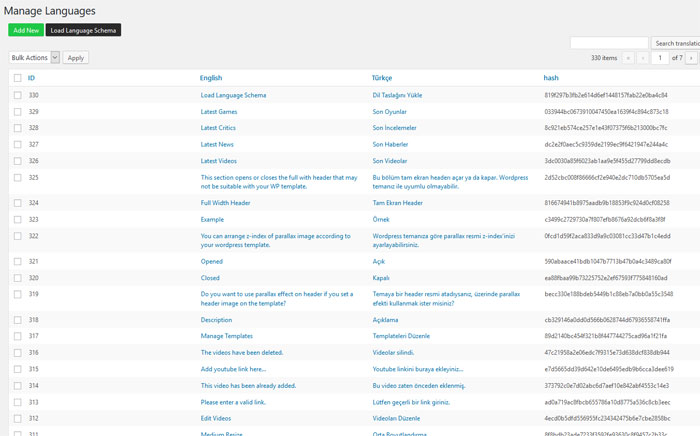Screen dimensions: 700x436
Task: Sort by the English column header
Action: (211, 78)
